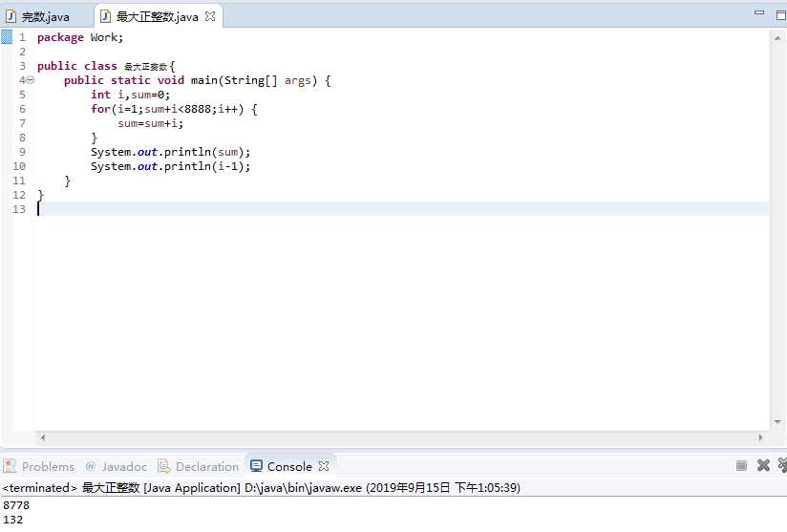Click the 'main(String[] args)' method signature
This screenshot has height=532, width=787.
point(254,81)
